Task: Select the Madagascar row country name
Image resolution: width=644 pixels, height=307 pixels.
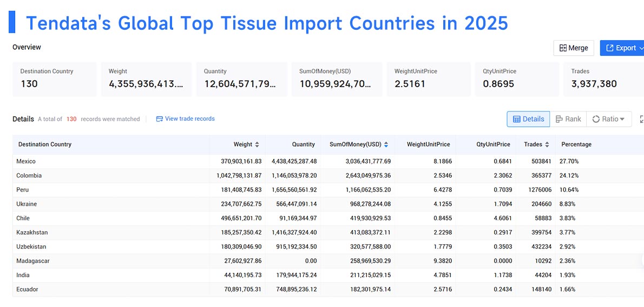Action: click(x=33, y=260)
